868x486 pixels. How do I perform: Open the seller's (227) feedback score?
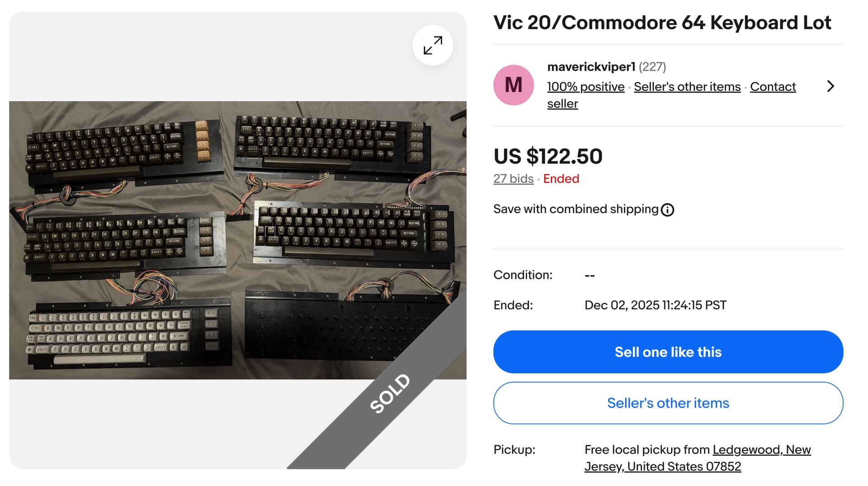(652, 67)
